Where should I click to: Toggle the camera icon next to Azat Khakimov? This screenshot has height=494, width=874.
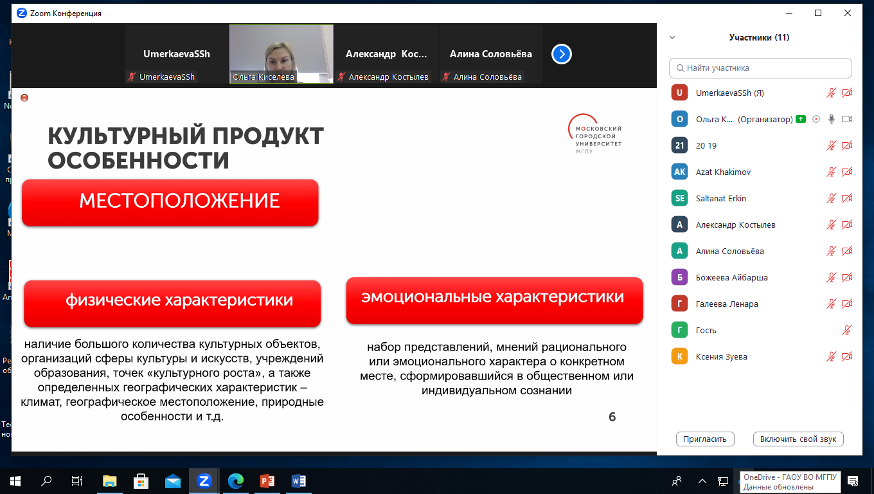(x=847, y=172)
